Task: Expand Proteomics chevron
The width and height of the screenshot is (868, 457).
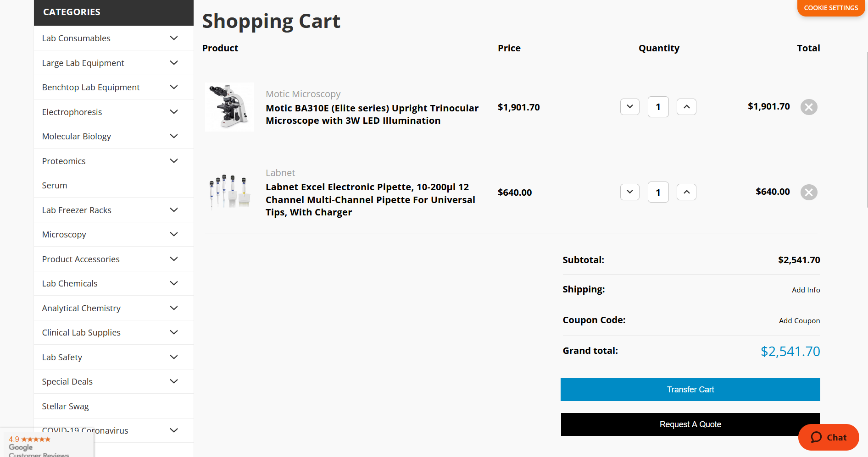Action: pos(174,161)
